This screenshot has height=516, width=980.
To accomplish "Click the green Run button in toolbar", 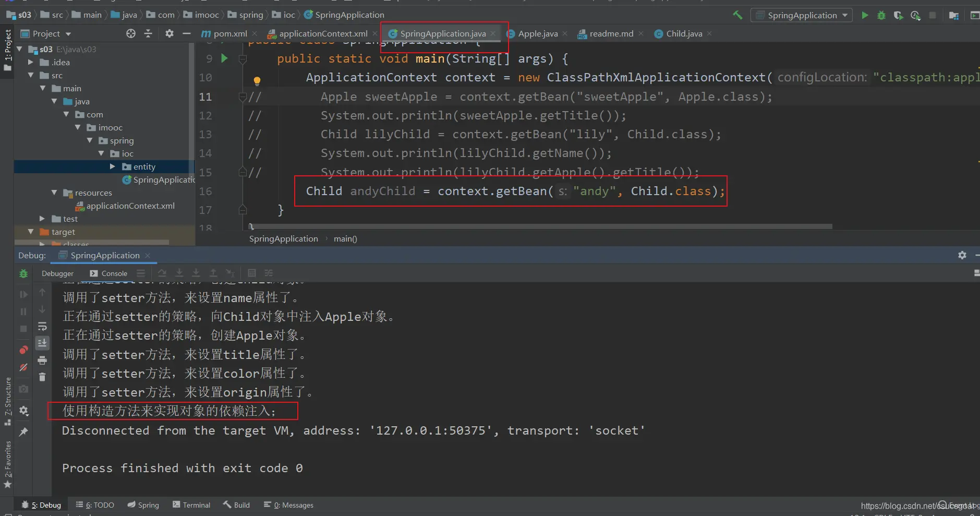I will coord(865,15).
